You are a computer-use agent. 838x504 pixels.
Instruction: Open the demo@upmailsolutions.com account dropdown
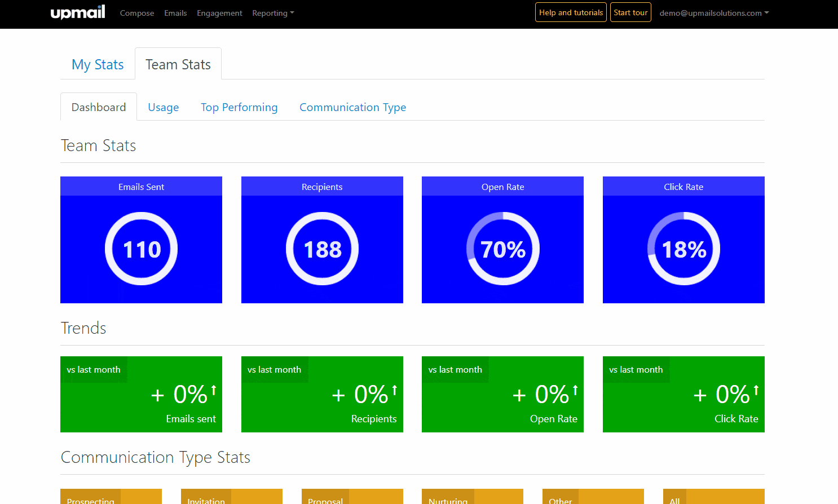pyautogui.click(x=714, y=13)
